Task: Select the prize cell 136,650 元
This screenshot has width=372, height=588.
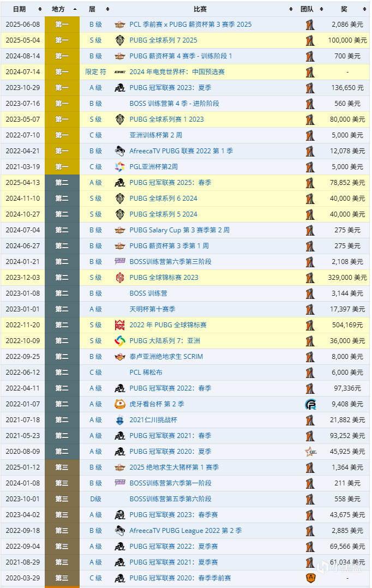Action: [x=347, y=87]
